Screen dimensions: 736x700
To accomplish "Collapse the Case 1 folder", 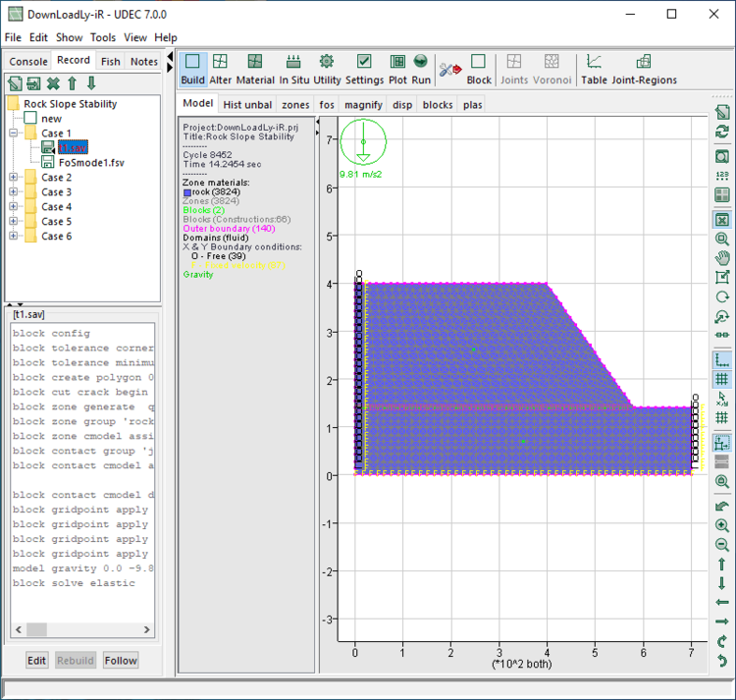I will click(x=14, y=134).
